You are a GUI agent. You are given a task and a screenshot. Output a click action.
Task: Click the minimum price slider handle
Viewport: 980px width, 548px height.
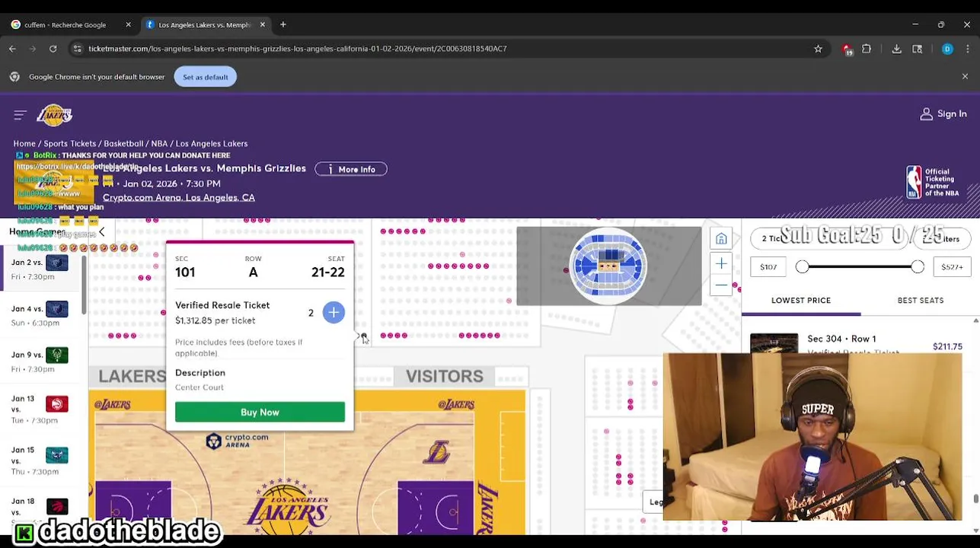pyautogui.click(x=803, y=266)
